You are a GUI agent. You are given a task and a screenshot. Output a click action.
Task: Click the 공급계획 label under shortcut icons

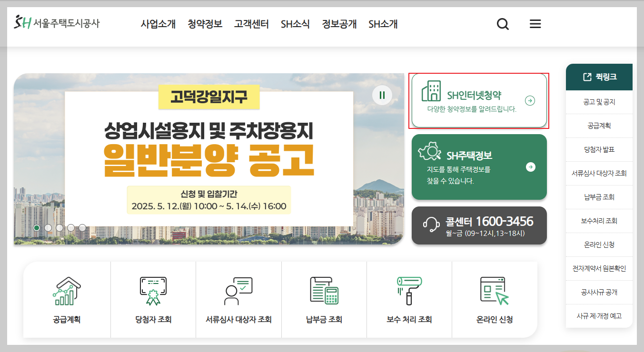pyautogui.click(x=67, y=320)
